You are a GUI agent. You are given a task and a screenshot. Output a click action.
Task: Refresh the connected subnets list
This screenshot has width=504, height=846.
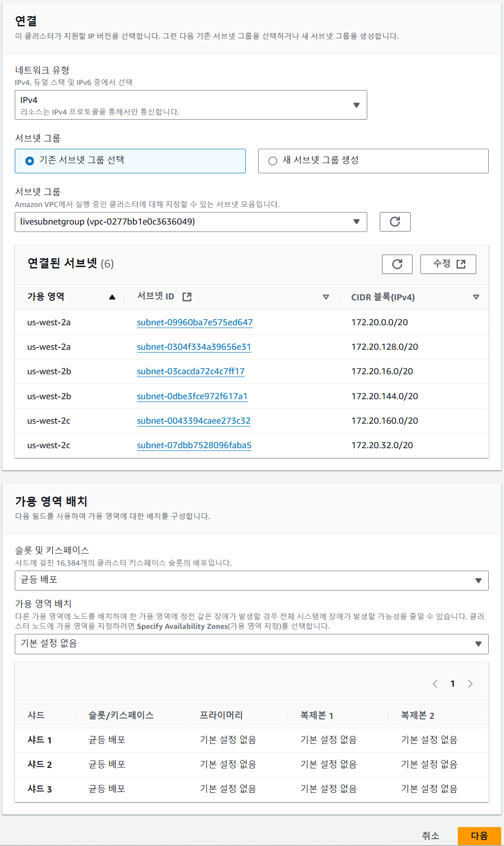[397, 264]
